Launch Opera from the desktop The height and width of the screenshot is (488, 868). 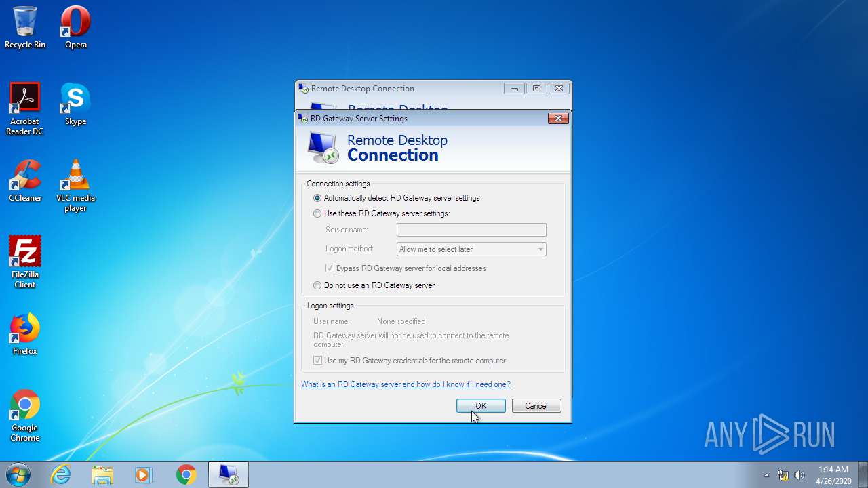pyautogui.click(x=75, y=28)
